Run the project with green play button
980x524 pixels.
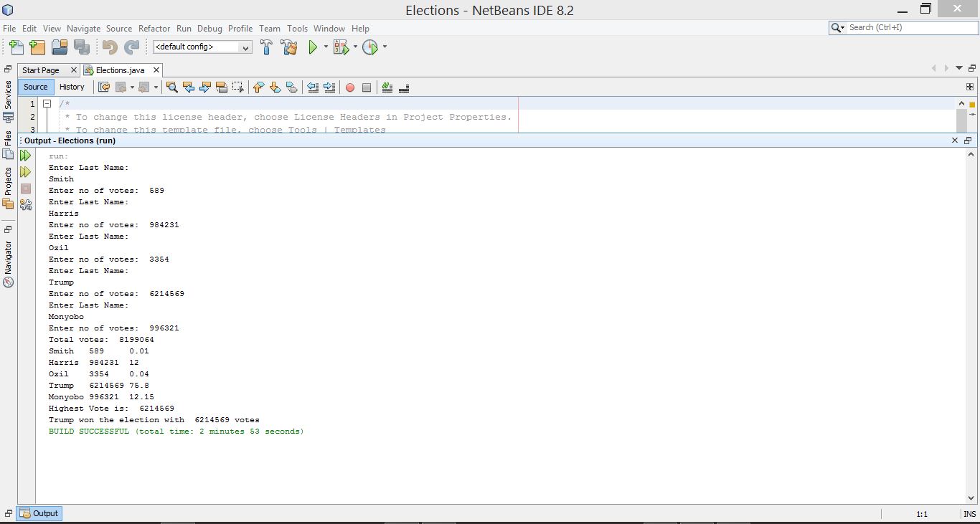[313, 47]
